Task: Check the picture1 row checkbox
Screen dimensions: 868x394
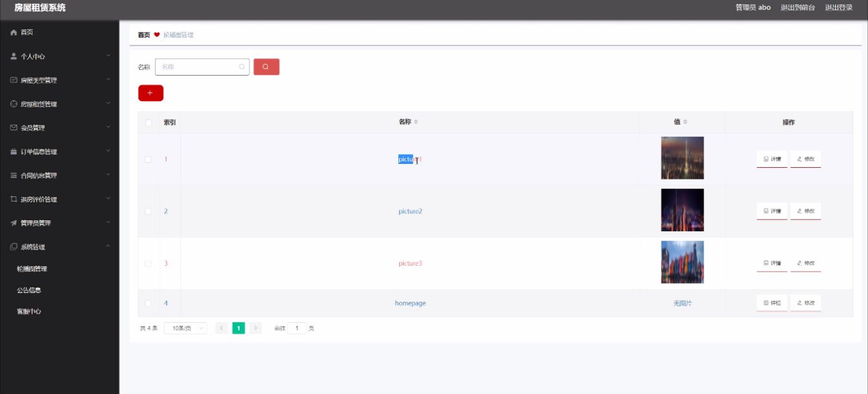Action: pos(148,159)
